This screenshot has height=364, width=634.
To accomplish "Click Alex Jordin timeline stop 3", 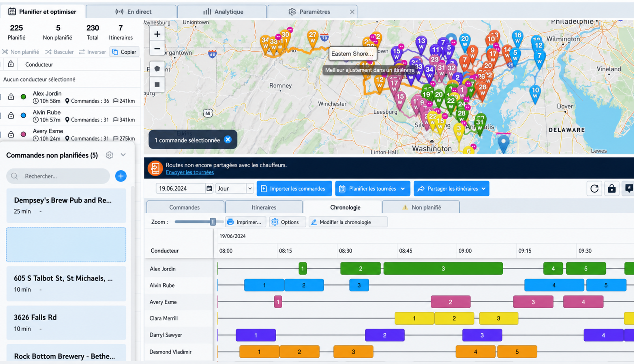I will coord(443,269).
